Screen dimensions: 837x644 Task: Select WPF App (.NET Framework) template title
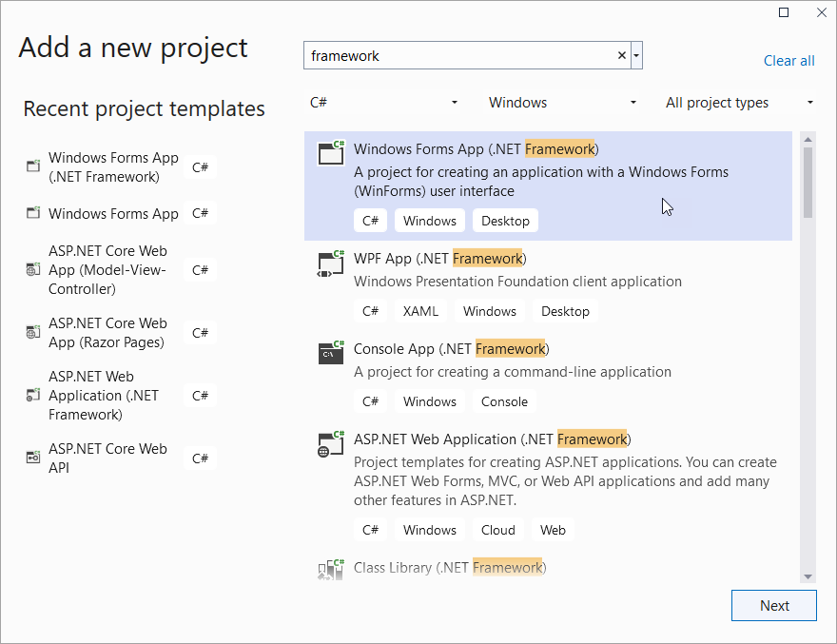(x=439, y=259)
